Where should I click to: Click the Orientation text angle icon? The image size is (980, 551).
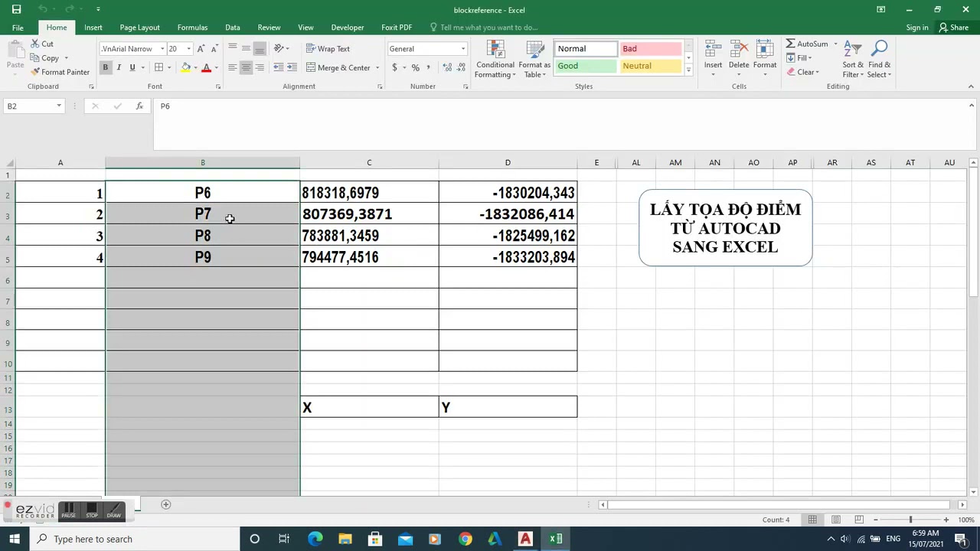point(279,48)
